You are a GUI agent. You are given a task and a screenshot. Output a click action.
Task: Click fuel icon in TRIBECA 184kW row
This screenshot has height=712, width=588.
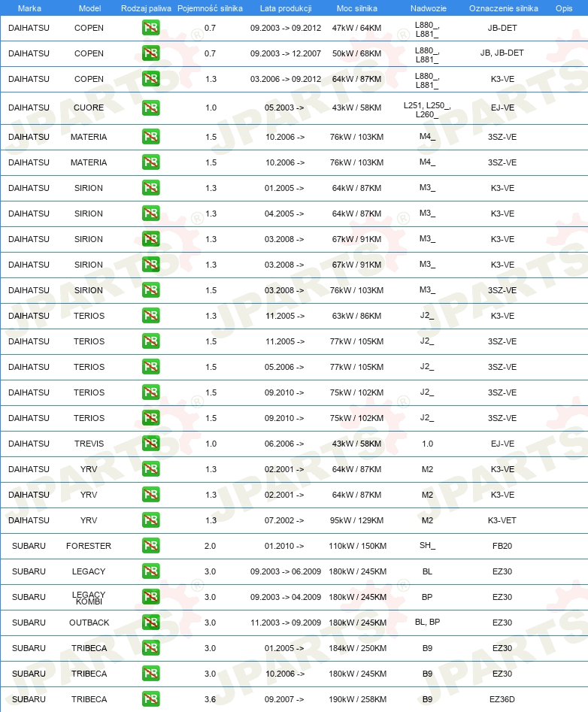click(150, 647)
